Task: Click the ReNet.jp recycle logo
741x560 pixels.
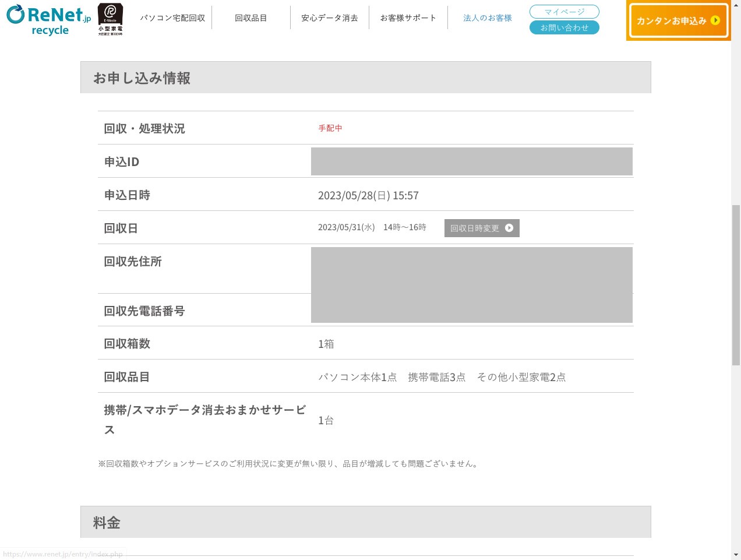Action: 49,20
